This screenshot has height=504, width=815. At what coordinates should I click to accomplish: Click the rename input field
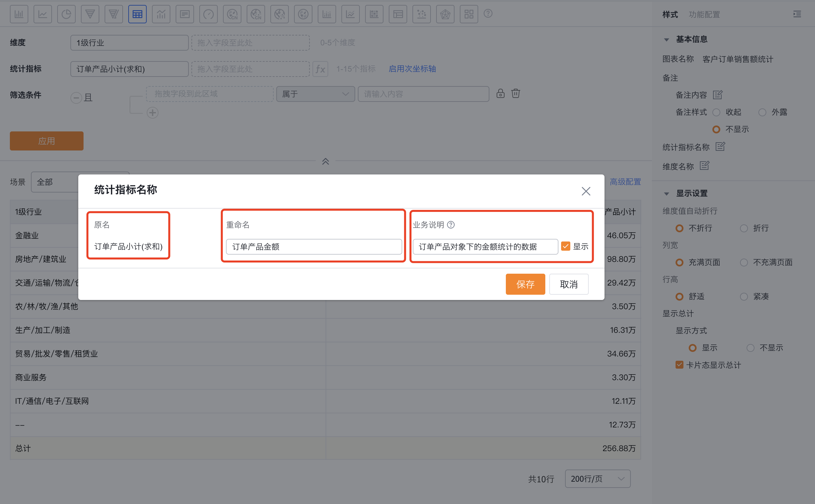(313, 247)
